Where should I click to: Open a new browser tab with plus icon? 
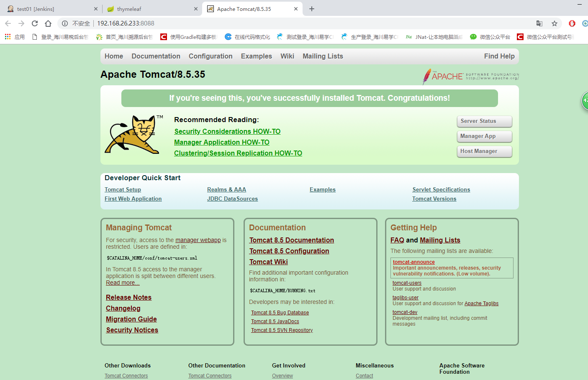312,9
